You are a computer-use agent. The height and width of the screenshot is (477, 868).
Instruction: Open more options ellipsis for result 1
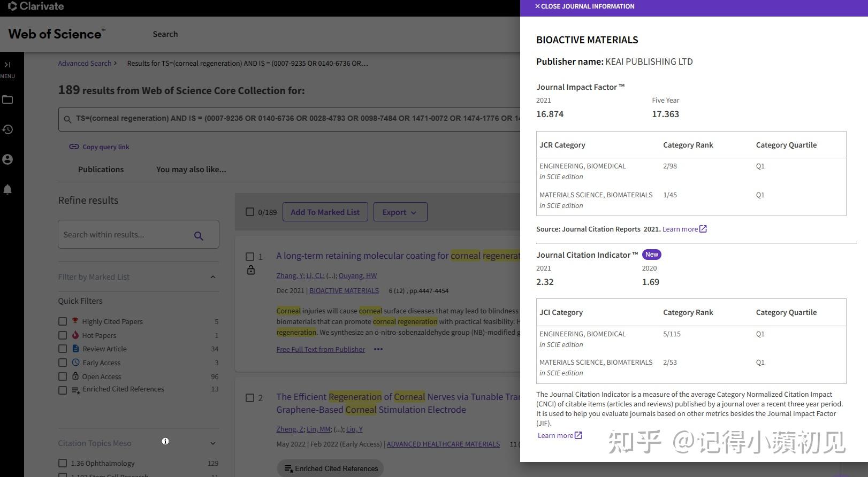(378, 349)
